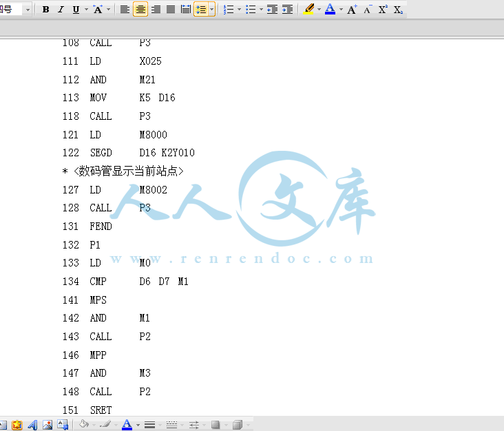Apply superscript formatting
This screenshot has width=504, height=431.
tap(383, 10)
